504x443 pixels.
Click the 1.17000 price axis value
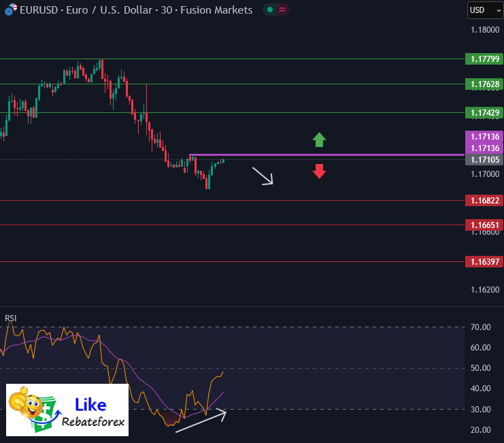(x=485, y=174)
